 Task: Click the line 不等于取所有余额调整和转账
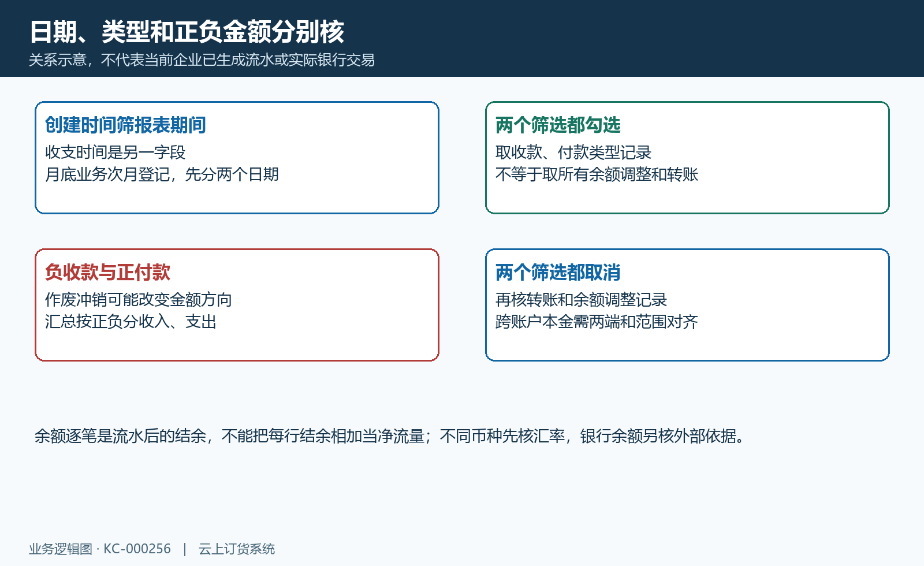coord(597,174)
